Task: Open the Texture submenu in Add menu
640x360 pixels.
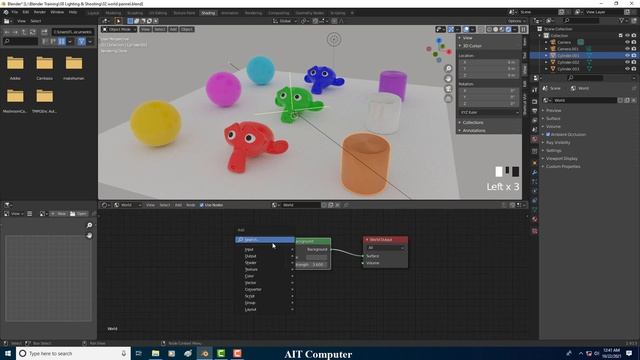Action: 265,269
